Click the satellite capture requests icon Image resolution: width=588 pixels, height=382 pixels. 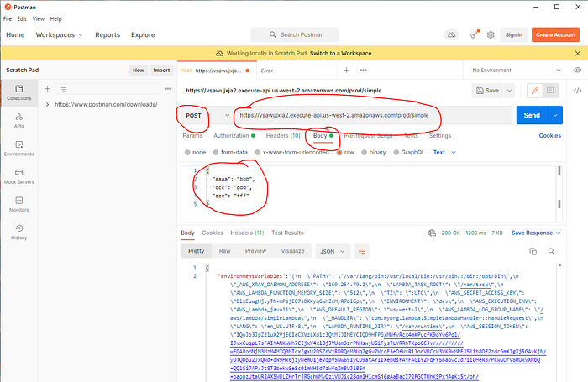point(475,34)
